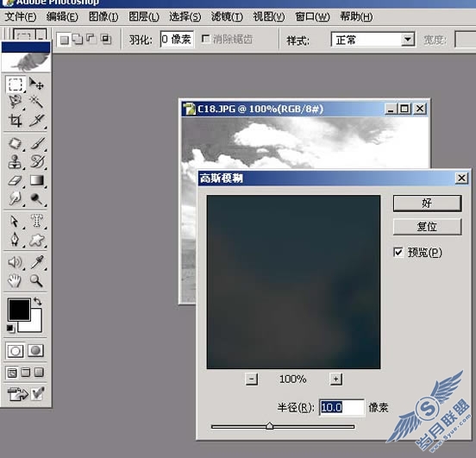Maximize the C18.JPG document window
The image size is (476, 458).
404,109
